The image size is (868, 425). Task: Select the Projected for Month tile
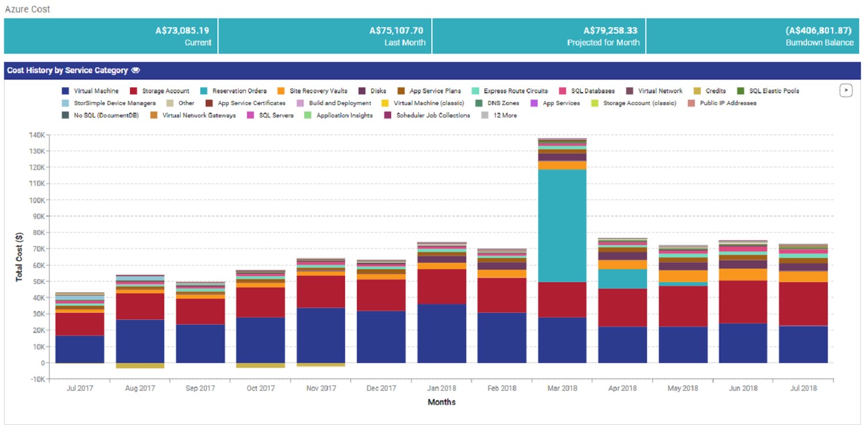coord(539,36)
